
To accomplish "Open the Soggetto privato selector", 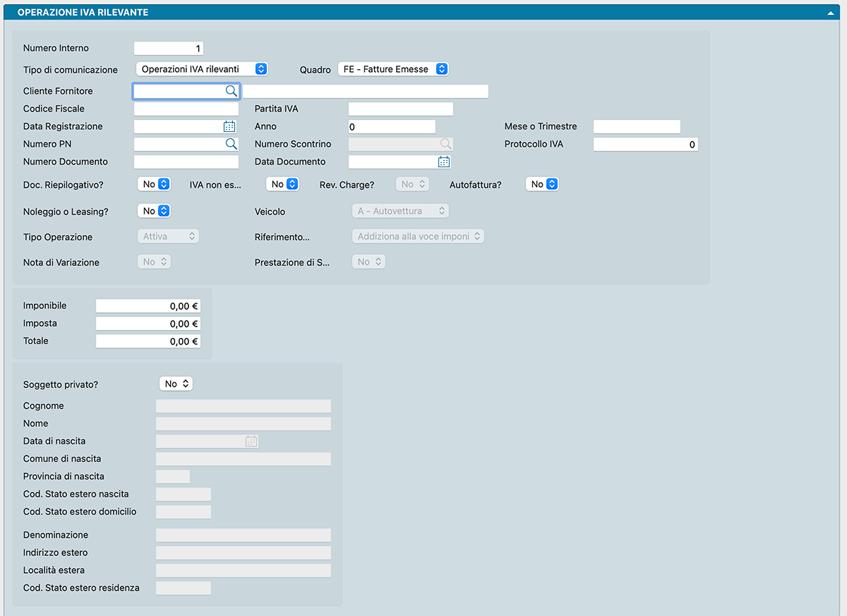I will click(176, 384).
